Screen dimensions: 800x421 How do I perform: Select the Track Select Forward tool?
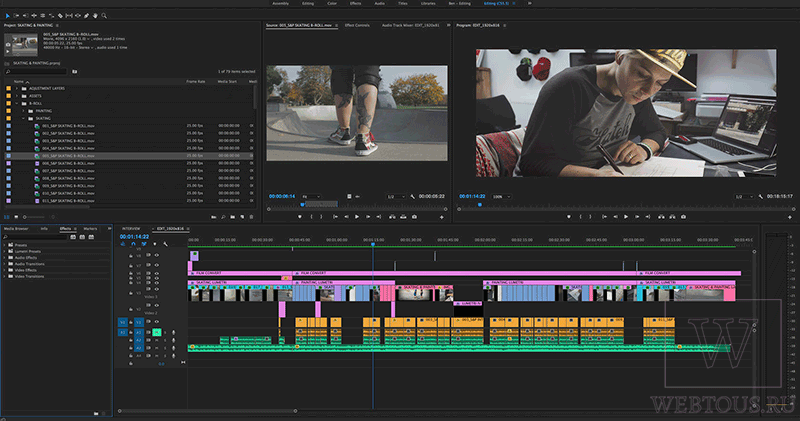16,16
